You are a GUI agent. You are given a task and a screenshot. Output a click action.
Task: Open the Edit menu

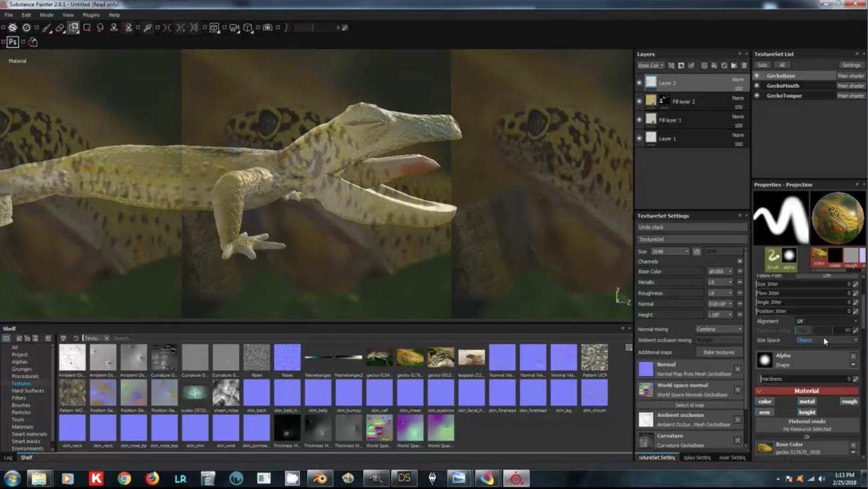pyautogui.click(x=26, y=15)
